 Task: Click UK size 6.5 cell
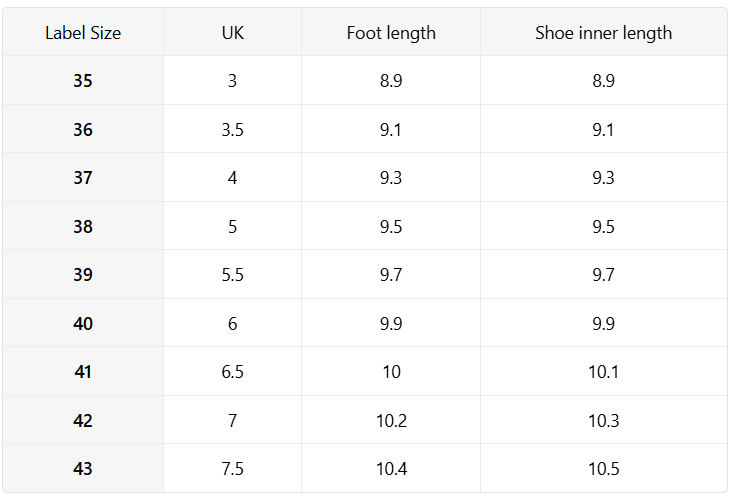[x=232, y=371]
